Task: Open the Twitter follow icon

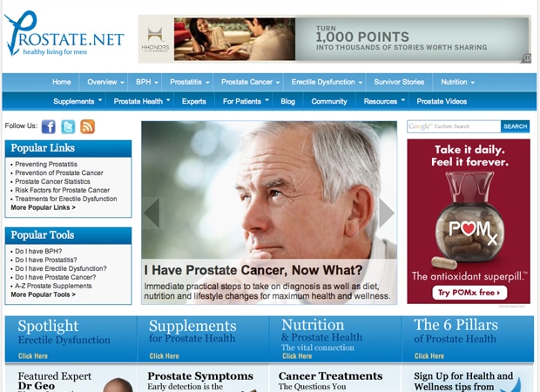Action: point(68,127)
